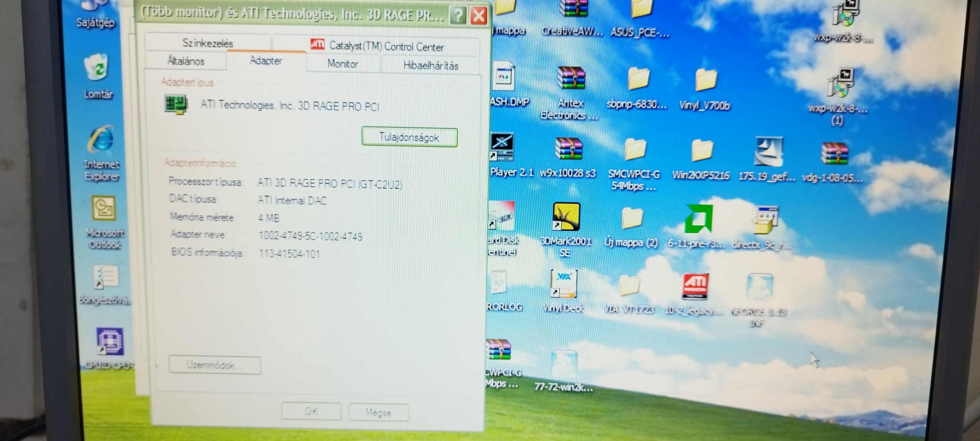Open the NFORCE 5.10 INF folder
This screenshot has height=441, width=980.
759,300
